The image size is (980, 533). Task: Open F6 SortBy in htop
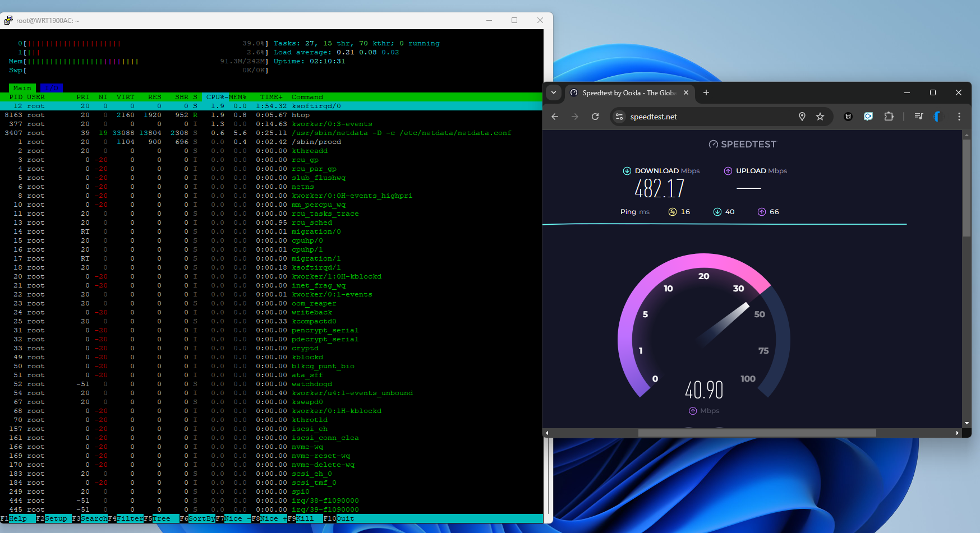197,518
